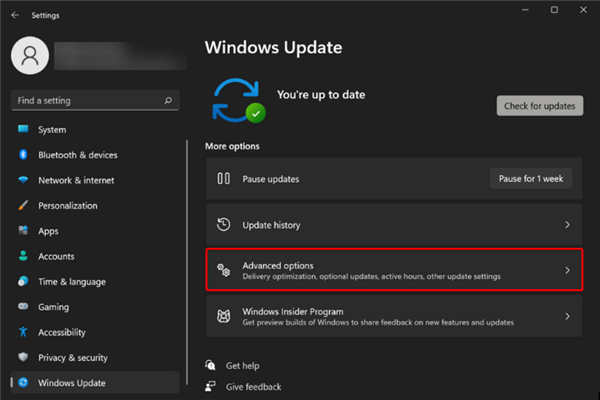Screen dimensions: 600x400
Task: Click the "More options" heading
Action: point(232,146)
